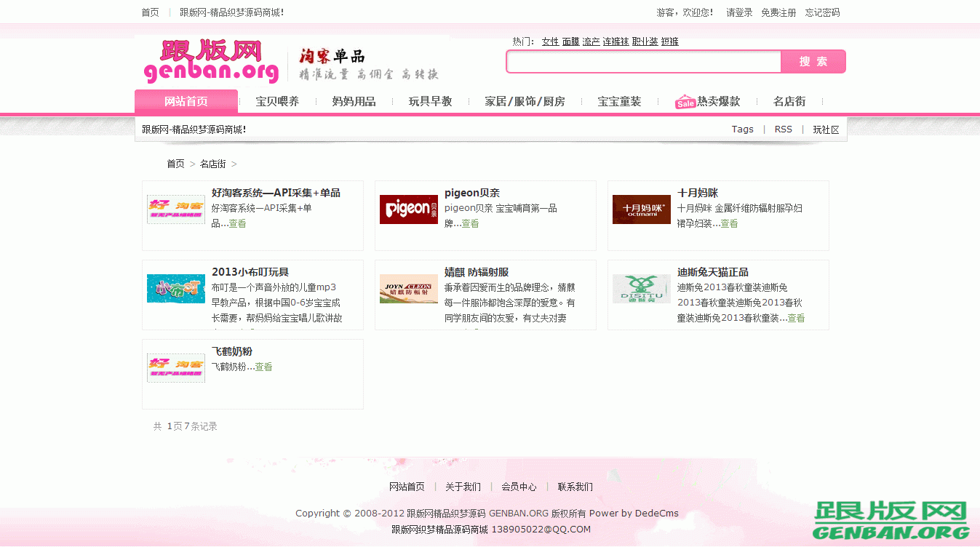Viewport: 980px width, 547px height.
Task: Click inside the search input box
Action: pyautogui.click(x=643, y=62)
